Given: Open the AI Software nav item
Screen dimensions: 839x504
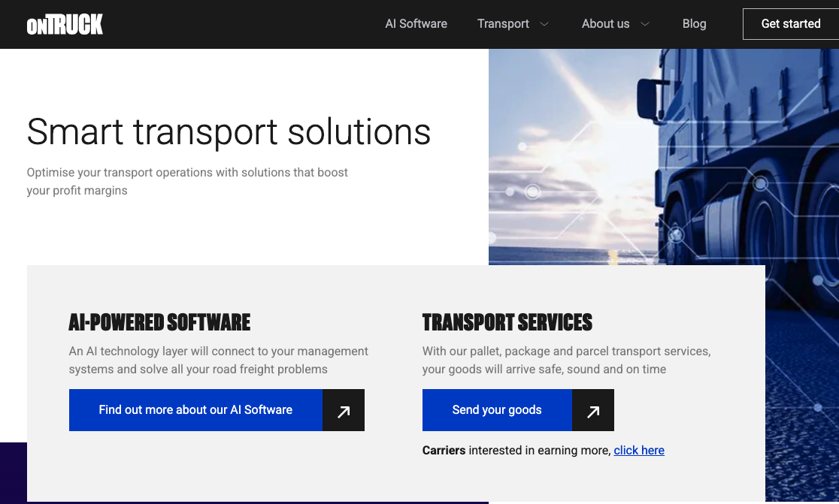Looking at the screenshot, I should pyautogui.click(x=416, y=24).
